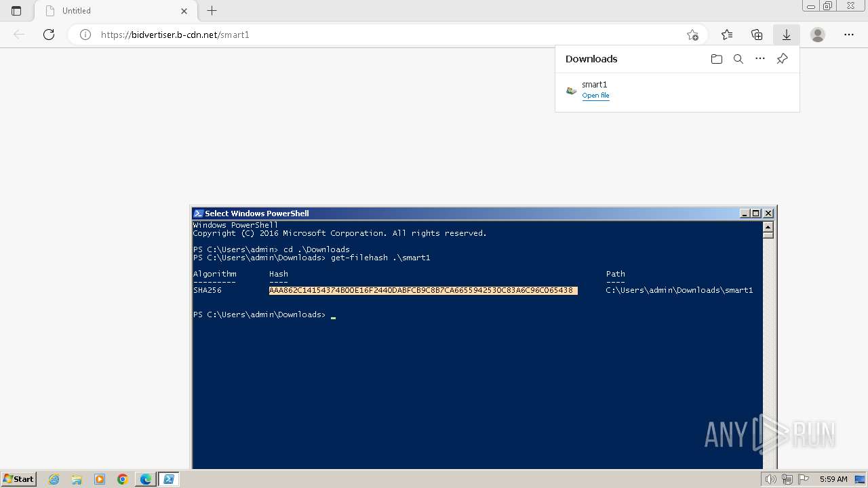
Task: Click the PowerShell prompt cursor line
Action: (264, 314)
